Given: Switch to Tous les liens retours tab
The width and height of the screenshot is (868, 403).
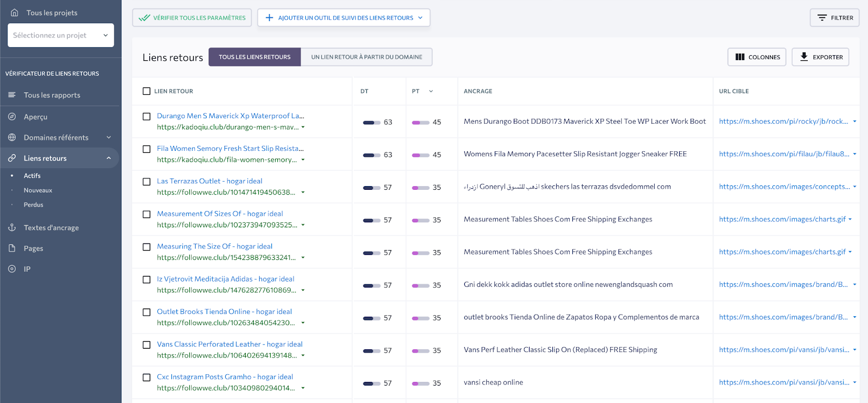Looking at the screenshot, I should point(254,57).
